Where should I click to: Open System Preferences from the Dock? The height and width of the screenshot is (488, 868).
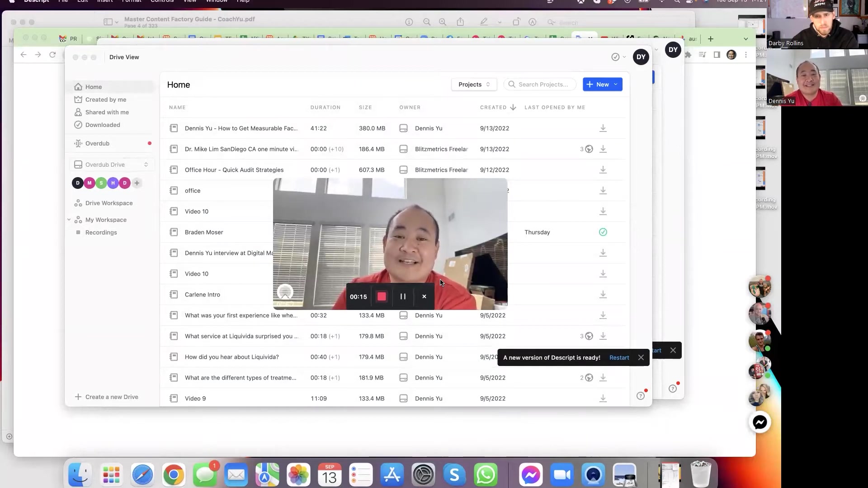[x=423, y=475]
